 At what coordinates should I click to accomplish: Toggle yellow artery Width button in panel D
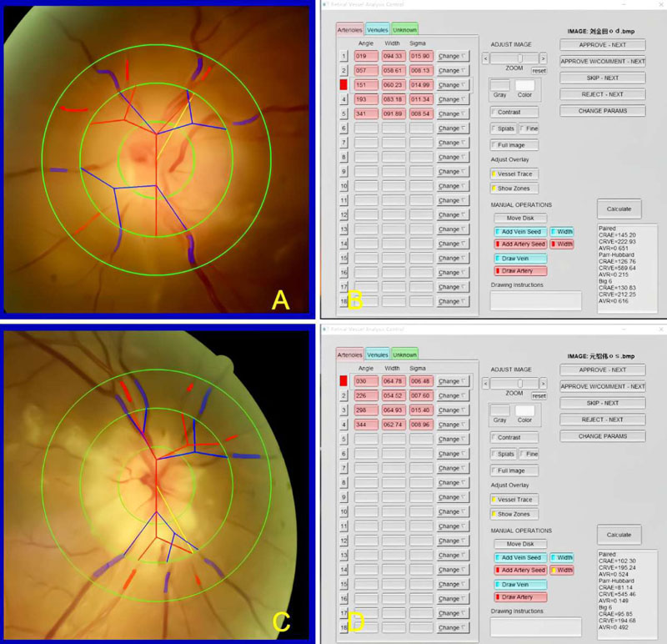[561, 570]
